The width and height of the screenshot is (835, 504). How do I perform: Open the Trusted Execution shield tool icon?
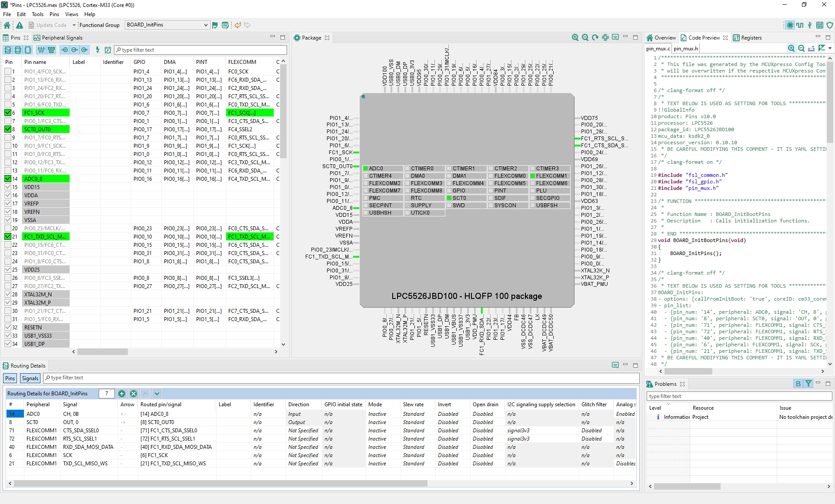click(x=829, y=25)
